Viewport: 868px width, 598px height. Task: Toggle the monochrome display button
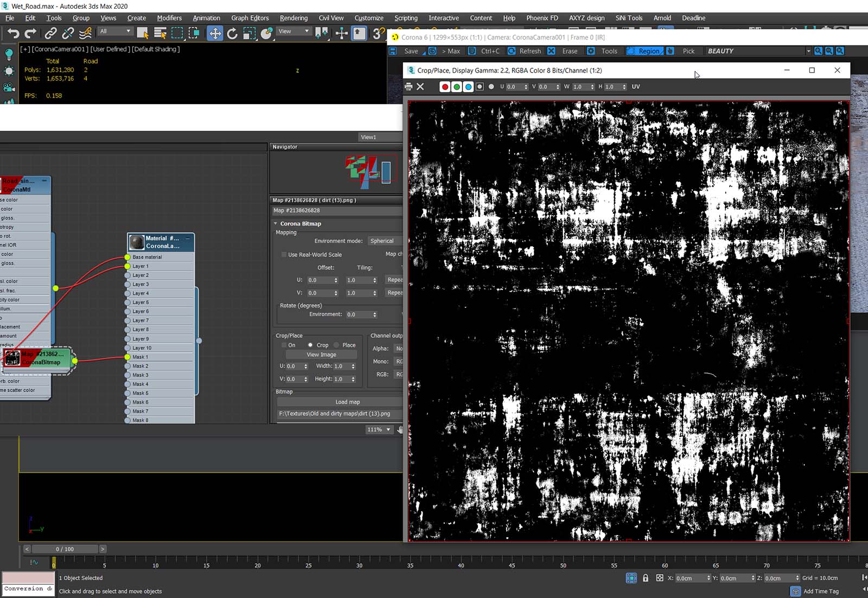(492, 87)
